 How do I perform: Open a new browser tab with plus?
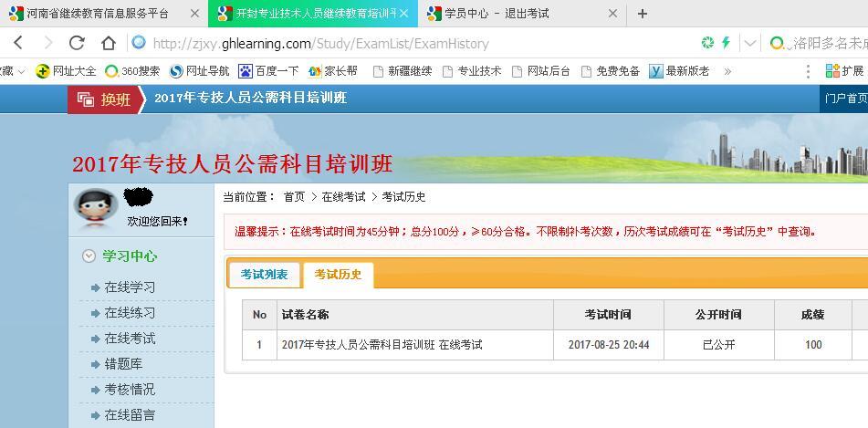point(643,14)
